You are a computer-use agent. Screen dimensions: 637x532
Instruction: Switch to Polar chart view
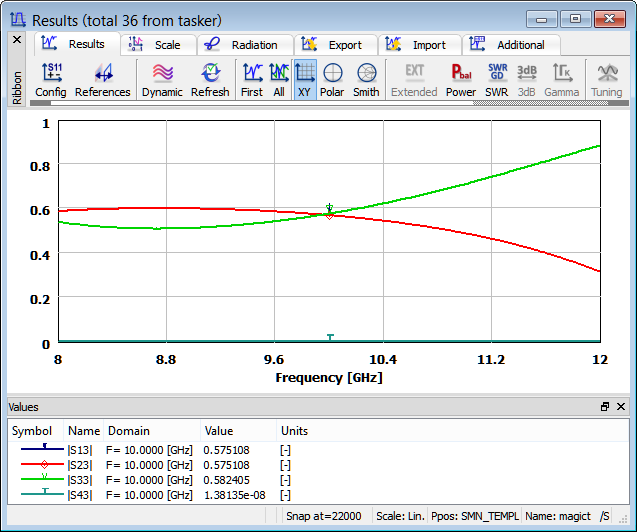pos(332,79)
